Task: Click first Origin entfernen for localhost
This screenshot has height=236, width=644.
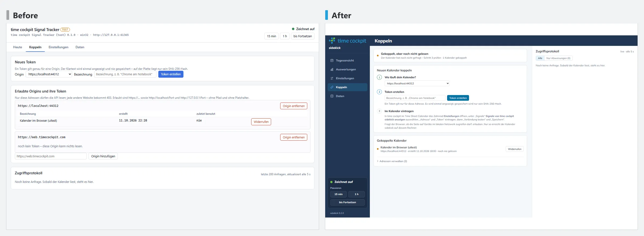Action: tap(294, 106)
